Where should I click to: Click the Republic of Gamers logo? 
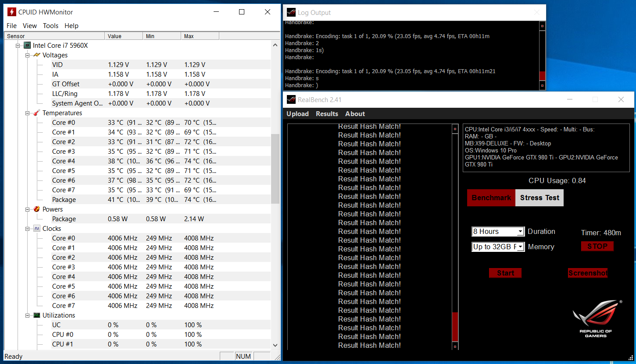point(596,318)
